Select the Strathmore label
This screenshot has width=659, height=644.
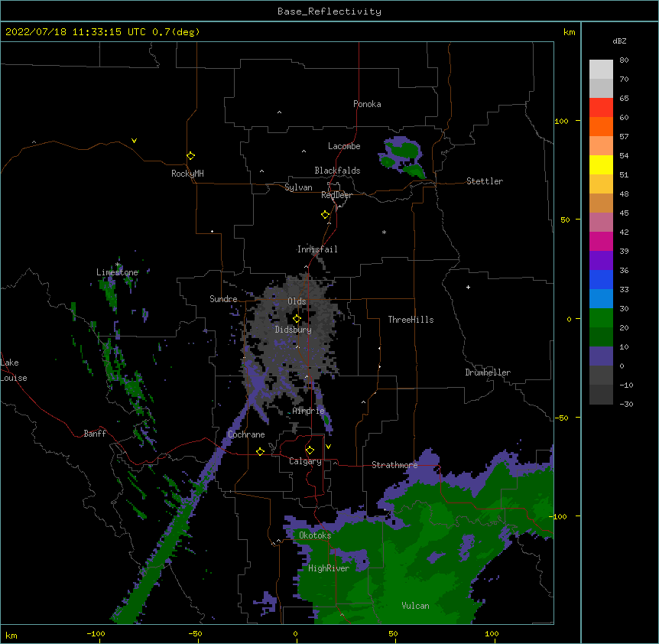click(394, 465)
